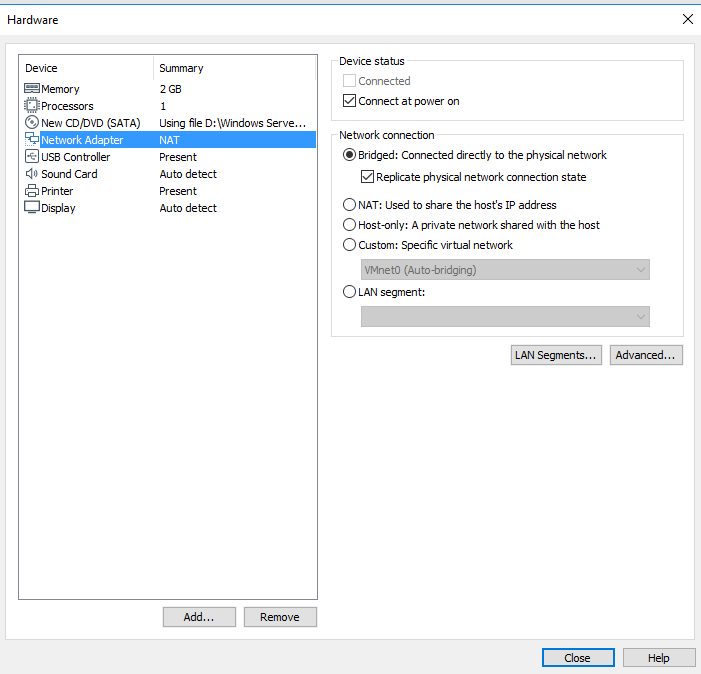Screen dimensions: 701x674
Task: Click 'Using file D:\Windows Serve...' summary
Action: pyautogui.click(x=232, y=123)
